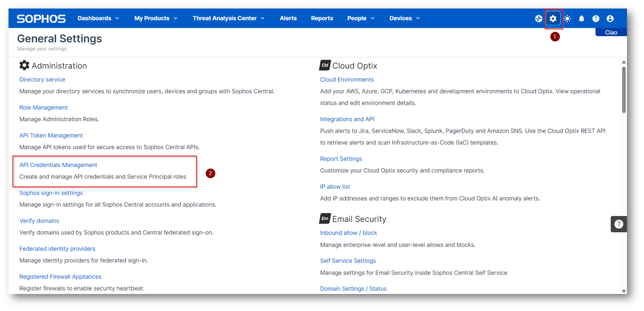
Task: Open API Credentials Management link
Action: coord(58,165)
